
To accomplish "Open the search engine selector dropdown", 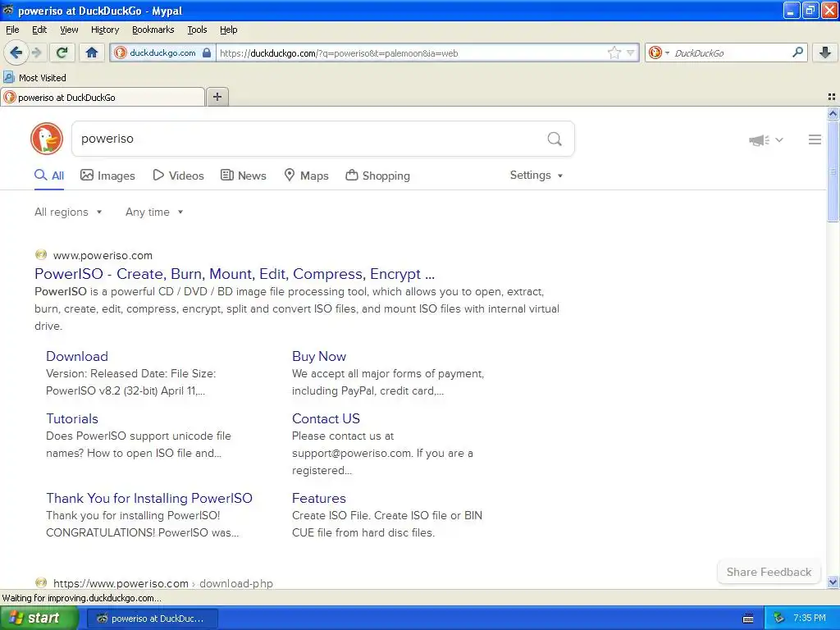I will (x=659, y=52).
